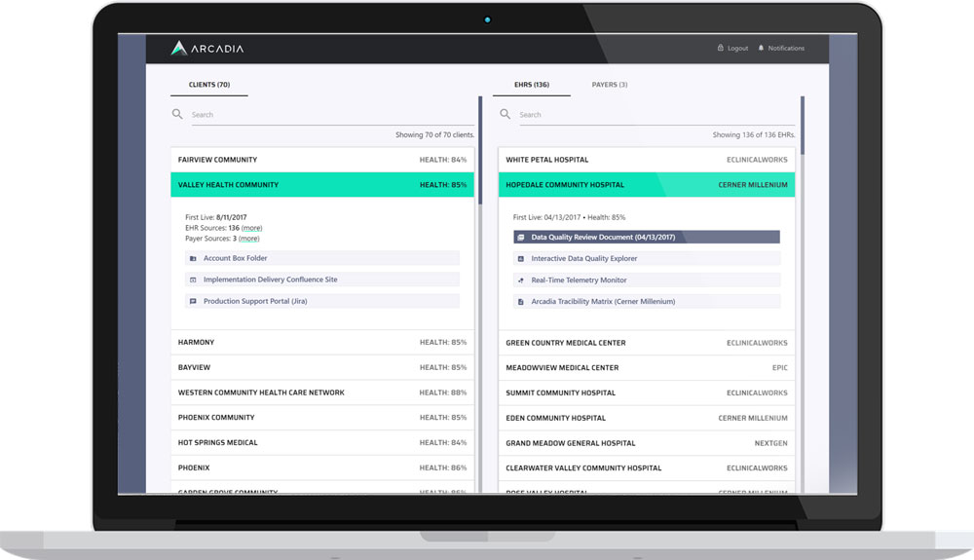The image size is (974, 560).
Task: Launch Interactive Data Quality Explorer
Action: click(x=647, y=259)
